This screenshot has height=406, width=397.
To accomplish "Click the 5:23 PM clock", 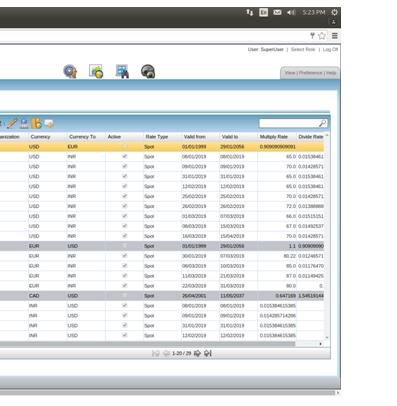I will point(313,12).
